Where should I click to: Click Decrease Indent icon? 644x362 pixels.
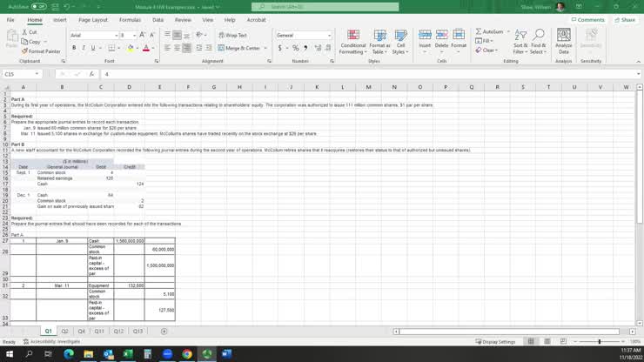[199, 48]
